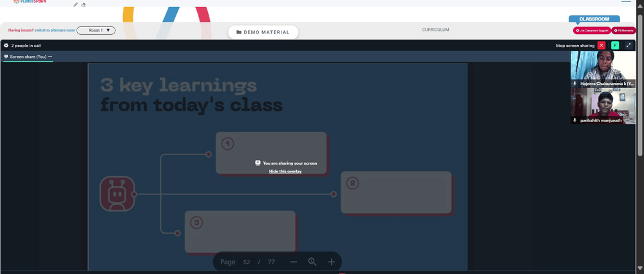644x274 pixels.
Task: Click the green P participant badge
Action: pyautogui.click(x=615, y=46)
